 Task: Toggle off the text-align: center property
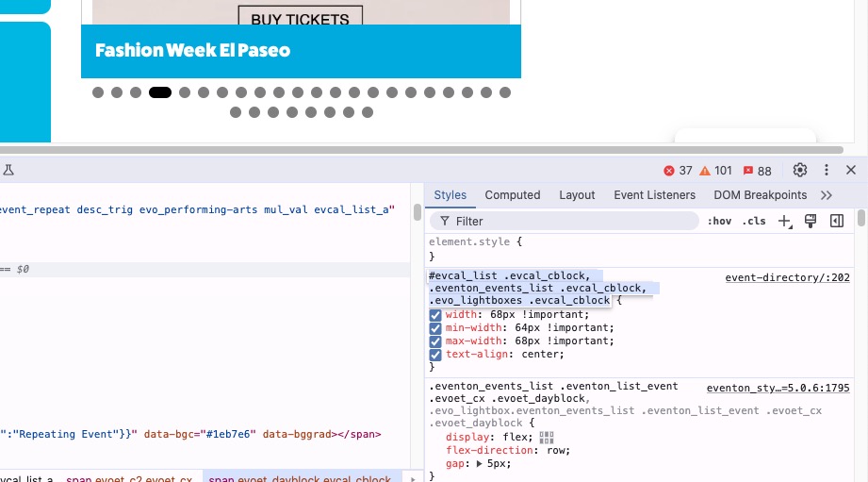coord(435,355)
